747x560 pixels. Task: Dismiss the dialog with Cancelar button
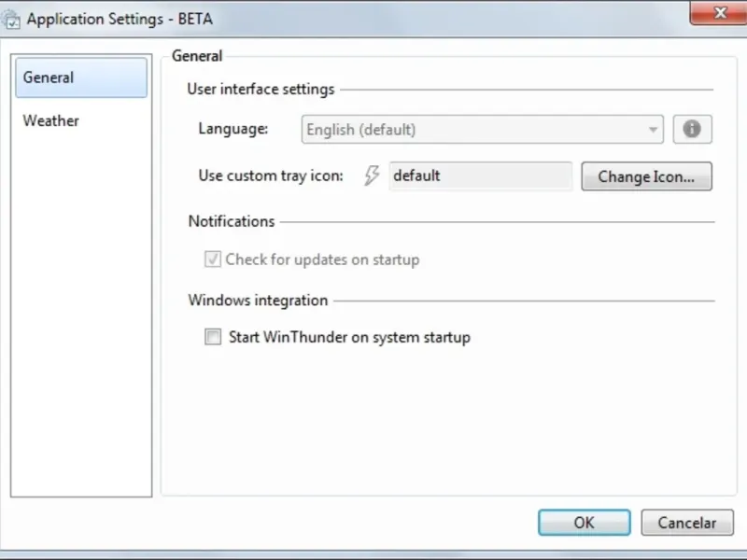pos(687,523)
